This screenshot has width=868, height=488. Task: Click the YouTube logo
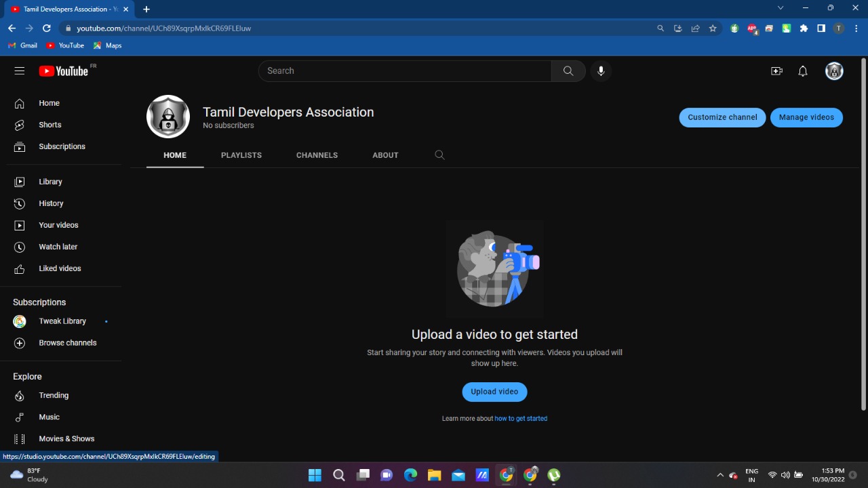[64, 70]
